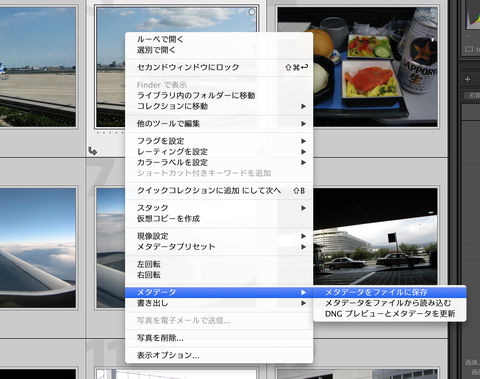Expand カラーラベルを設定 submenu
Screen dimensions: 480x379
(x=219, y=162)
